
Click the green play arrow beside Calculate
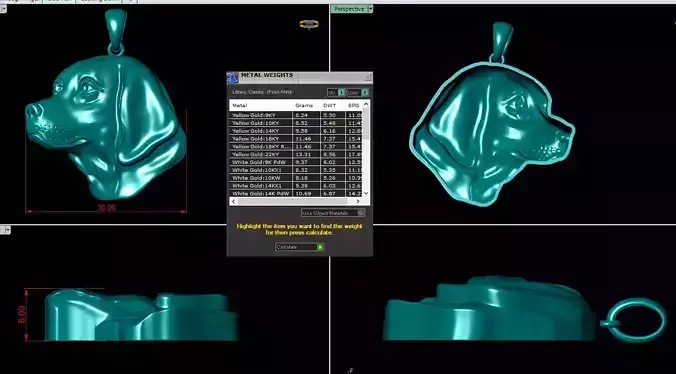tap(320, 247)
